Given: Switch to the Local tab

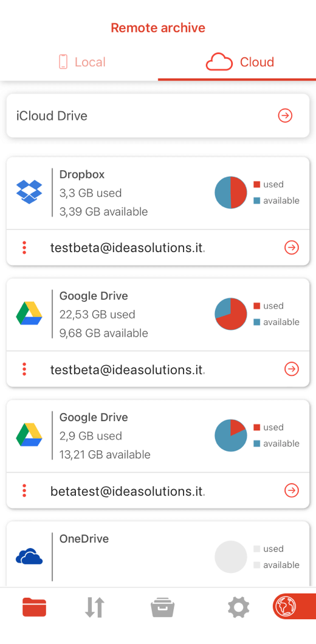Looking at the screenshot, I should [x=82, y=62].
